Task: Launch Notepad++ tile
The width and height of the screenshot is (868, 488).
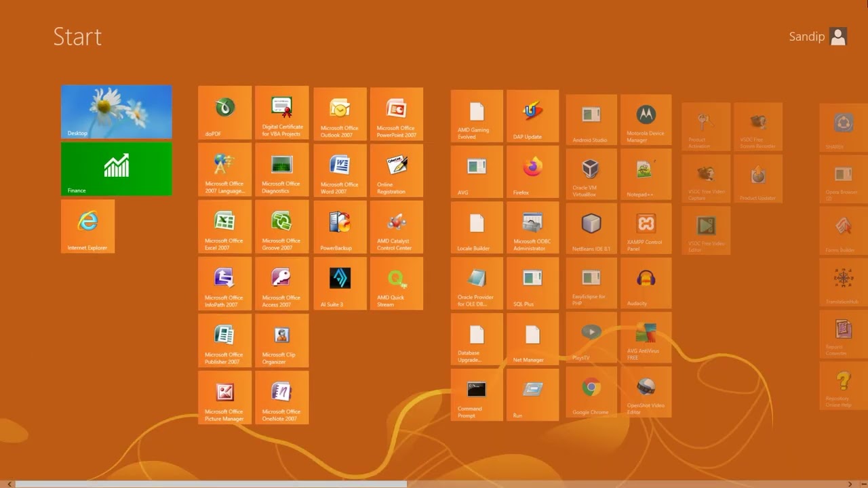Action: 646,174
